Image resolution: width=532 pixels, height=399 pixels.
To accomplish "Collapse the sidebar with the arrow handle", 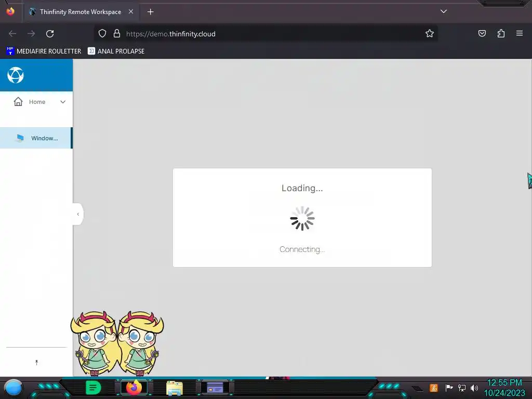I will [78, 214].
